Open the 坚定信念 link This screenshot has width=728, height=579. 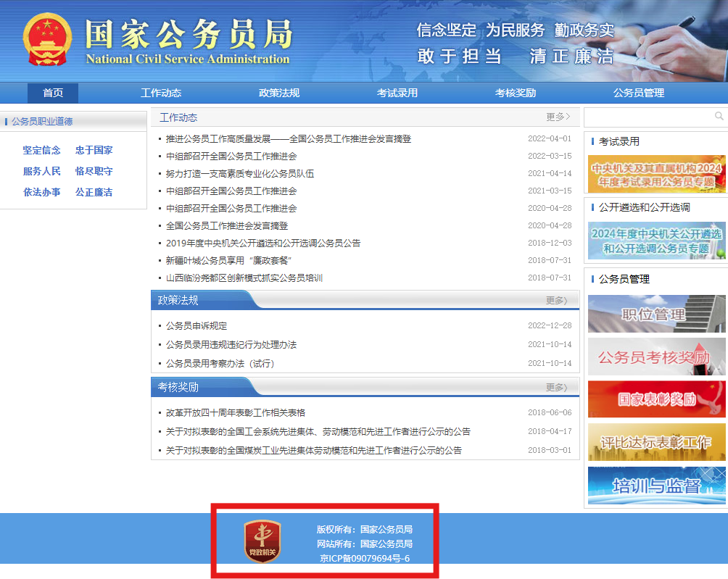(42, 150)
